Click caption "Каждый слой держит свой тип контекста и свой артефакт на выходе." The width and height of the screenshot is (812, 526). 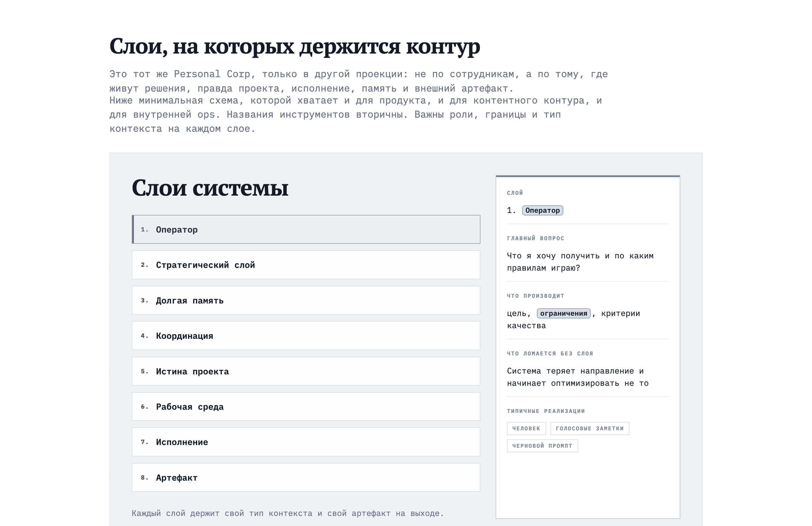click(288, 514)
